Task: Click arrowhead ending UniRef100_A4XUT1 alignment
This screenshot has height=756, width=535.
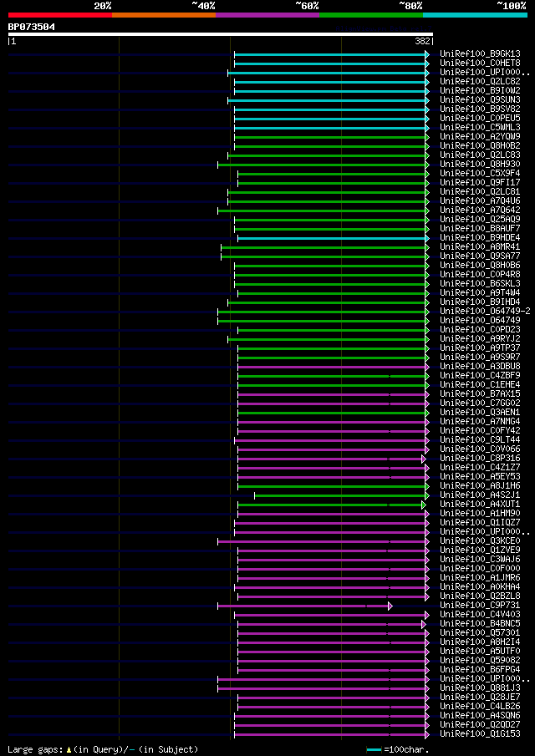Action: click(424, 505)
